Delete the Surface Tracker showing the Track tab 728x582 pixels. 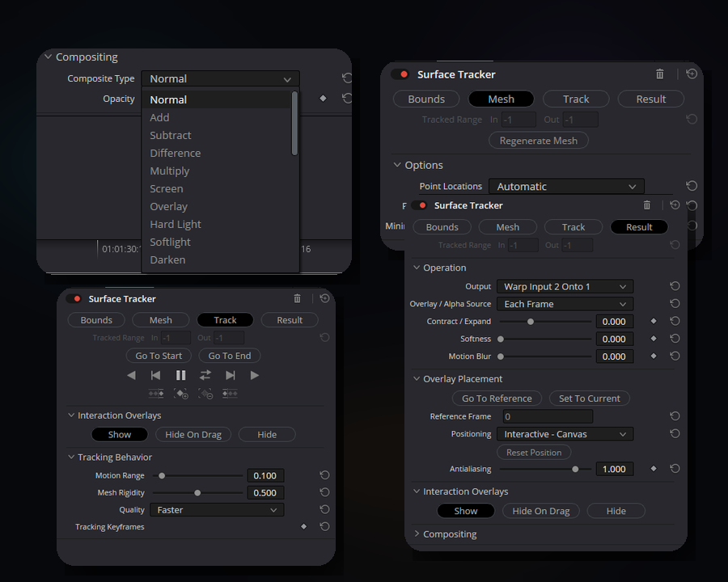(x=297, y=298)
